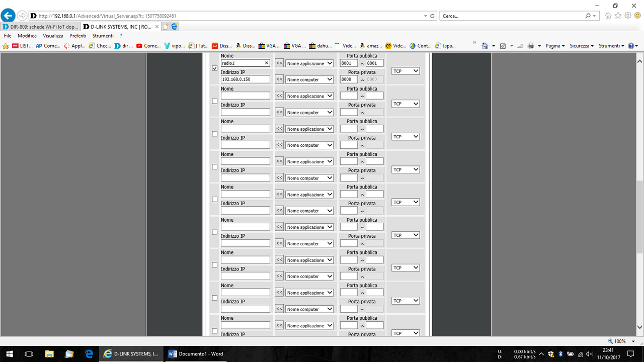The width and height of the screenshot is (644, 362).
Task: Open File Explorer from the taskbar
Action: (x=49, y=354)
